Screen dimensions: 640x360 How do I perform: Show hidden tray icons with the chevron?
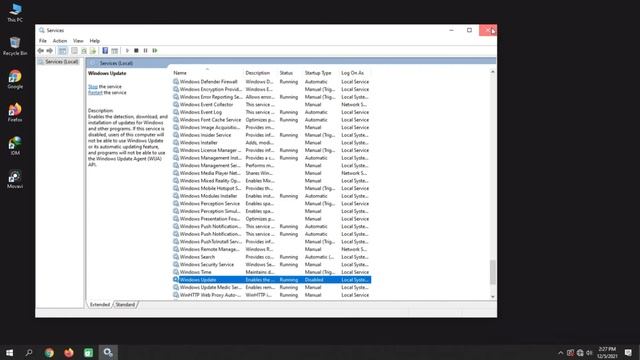[561, 353]
